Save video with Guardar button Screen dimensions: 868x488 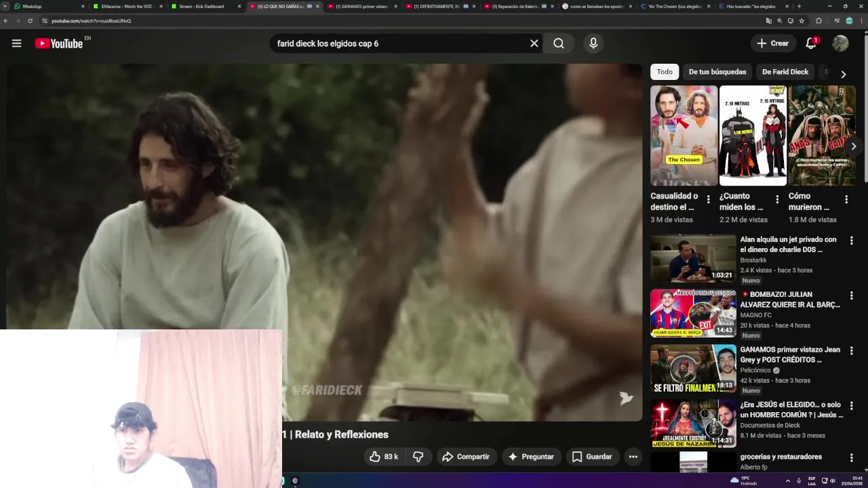point(592,457)
